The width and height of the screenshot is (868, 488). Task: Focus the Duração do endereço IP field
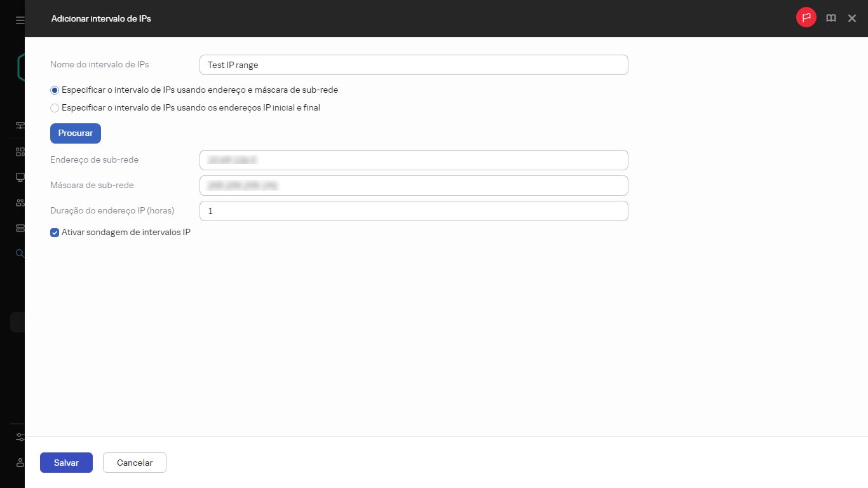coord(414,211)
